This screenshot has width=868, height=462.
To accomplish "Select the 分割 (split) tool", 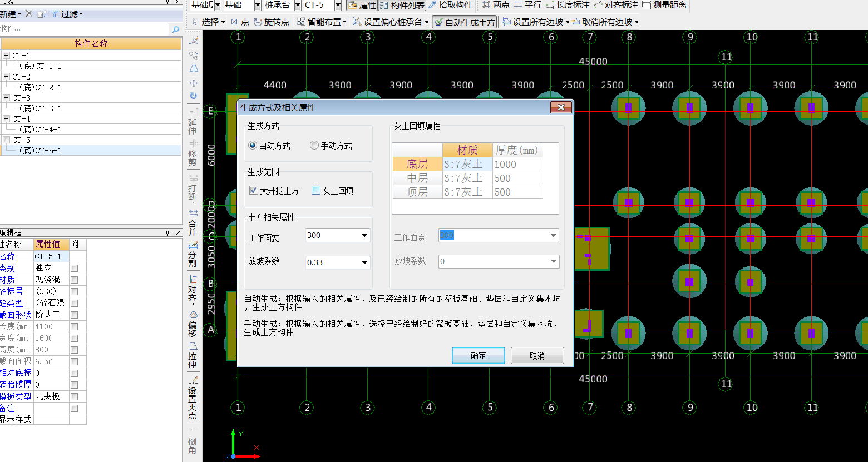I will 193,254.
